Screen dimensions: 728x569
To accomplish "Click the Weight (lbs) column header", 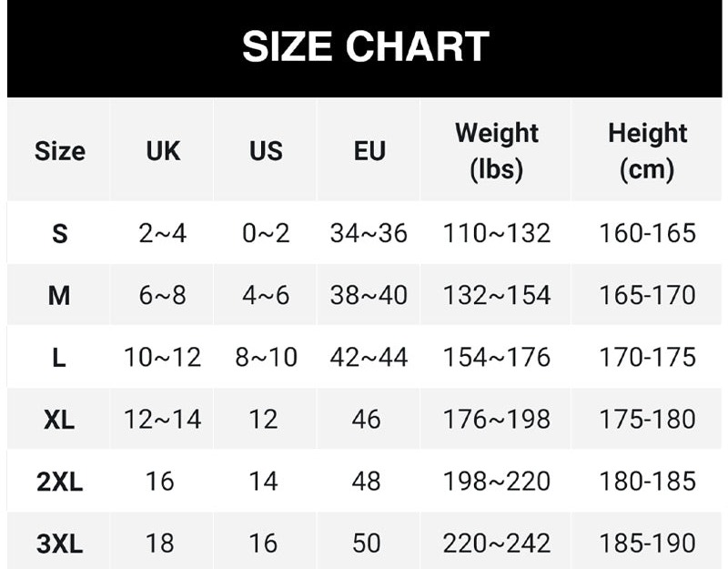I will click(x=497, y=151).
